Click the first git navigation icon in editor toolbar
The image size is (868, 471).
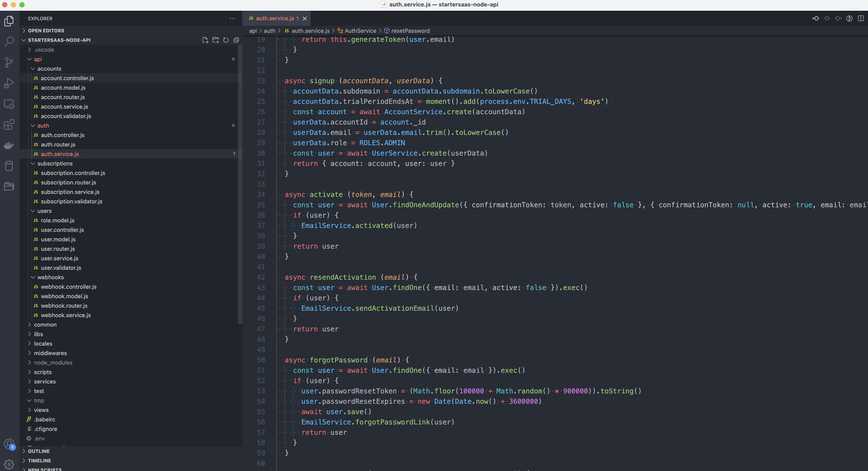tap(815, 19)
